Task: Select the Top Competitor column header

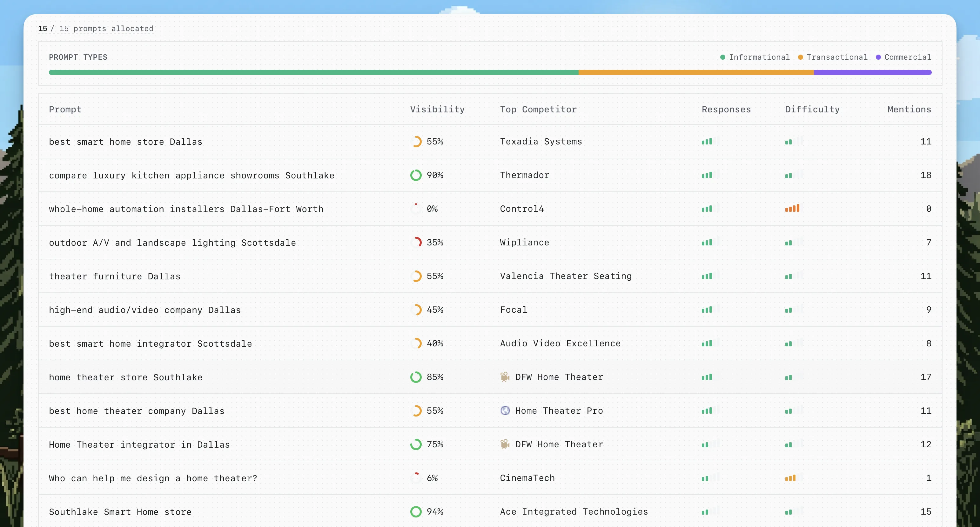Action: (x=538, y=110)
